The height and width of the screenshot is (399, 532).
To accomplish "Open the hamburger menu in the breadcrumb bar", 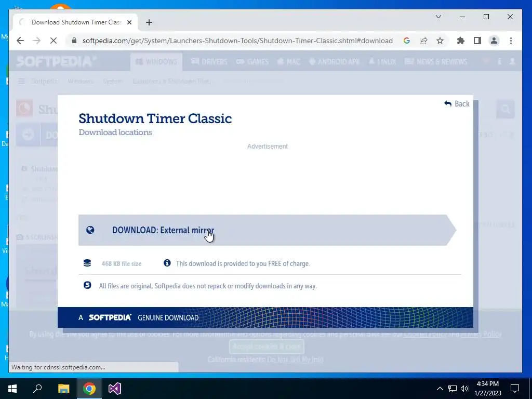I will (21, 81).
